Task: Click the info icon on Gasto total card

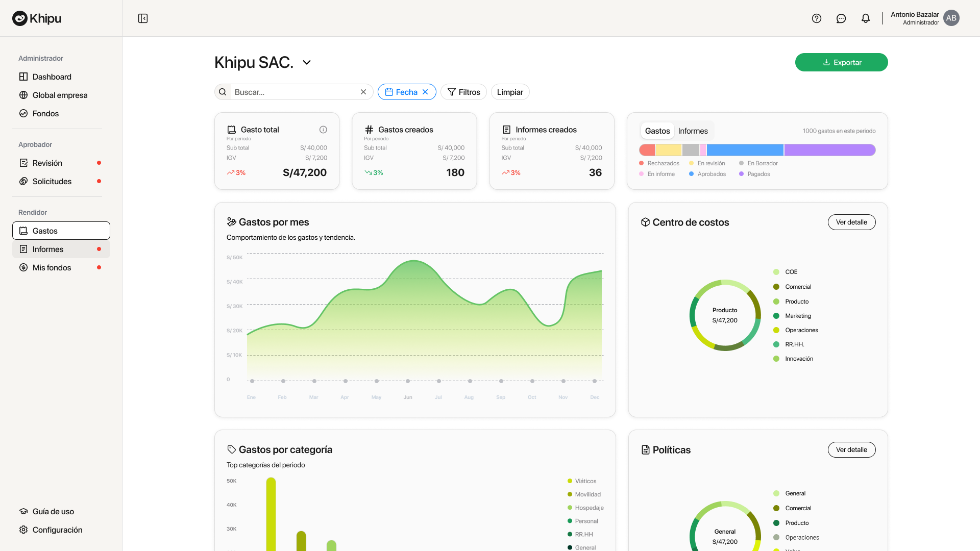Action: tap(323, 130)
